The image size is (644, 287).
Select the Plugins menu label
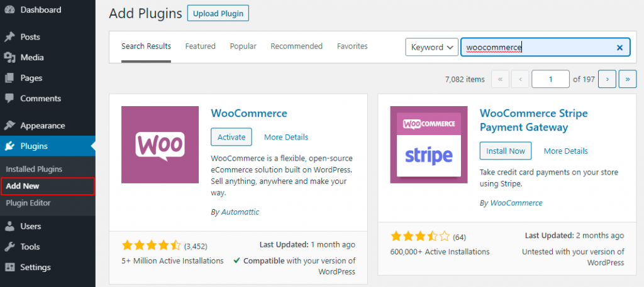click(x=34, y=146)
